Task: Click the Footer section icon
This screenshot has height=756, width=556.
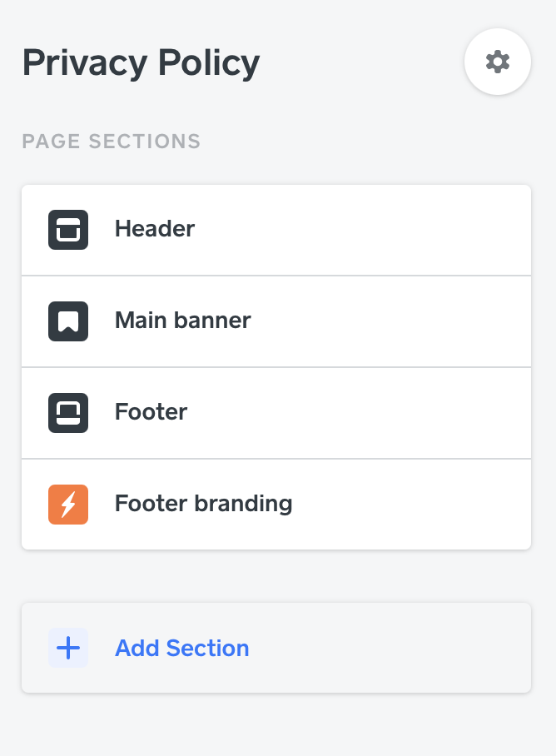Action: (x=67, y=413)
